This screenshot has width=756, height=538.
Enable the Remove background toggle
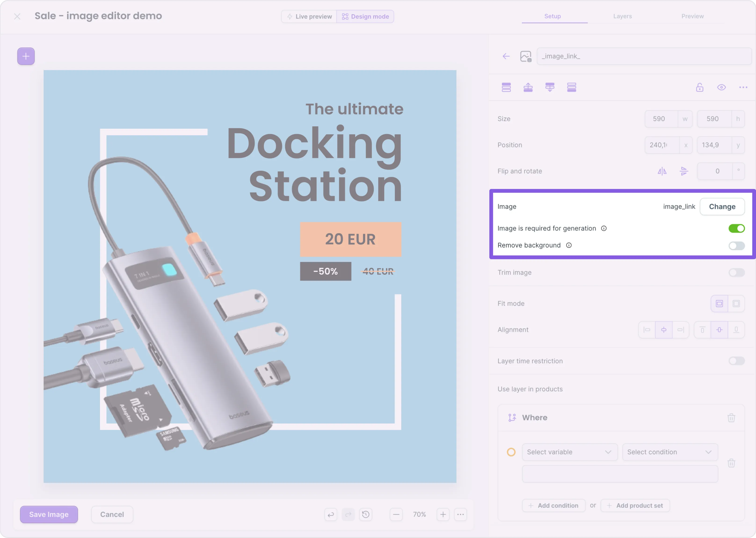point(736,245)
